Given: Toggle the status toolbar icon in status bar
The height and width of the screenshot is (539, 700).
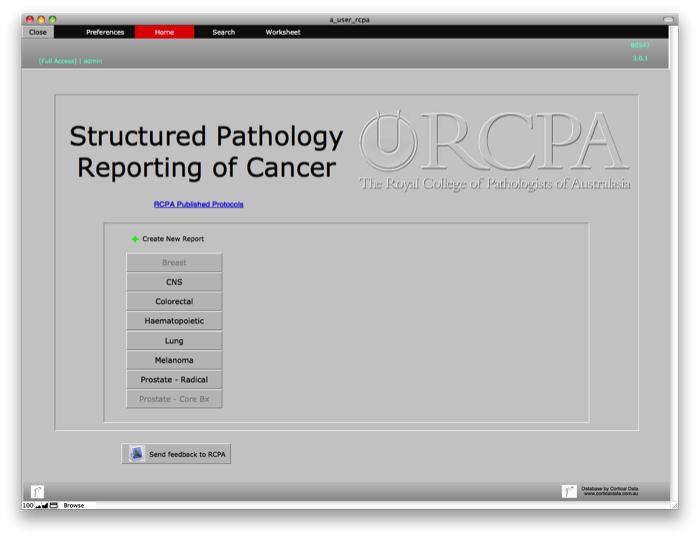Looking at the screenshot, I should pos(54,505).
